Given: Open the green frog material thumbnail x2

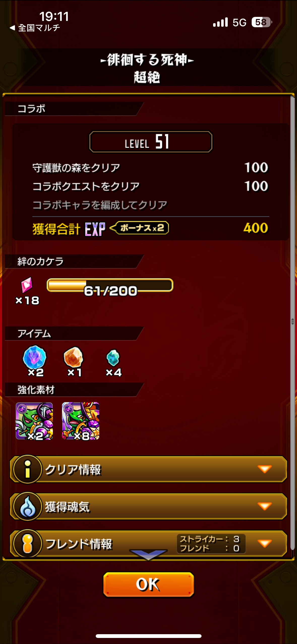Looking at the screenshot, I should coord(34,421).
